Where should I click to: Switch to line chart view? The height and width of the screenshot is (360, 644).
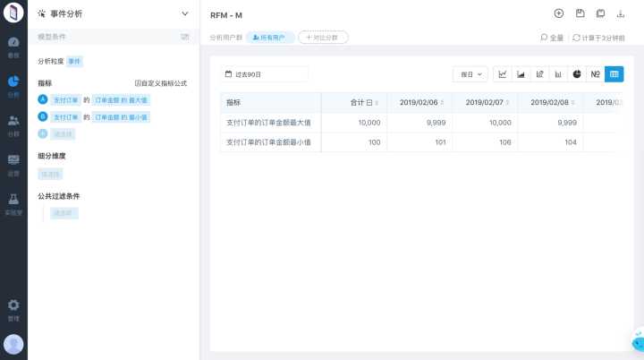pyautogui.click(x=502, y=74)
